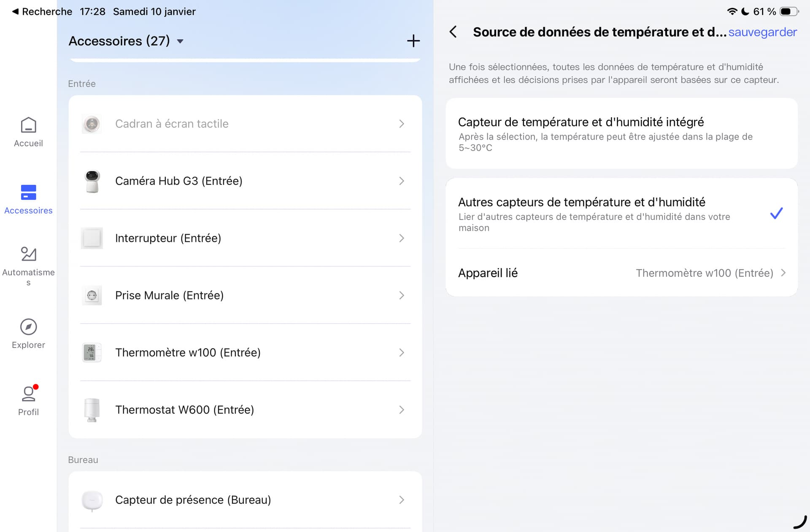810x532 pixels.
Task: Tap the Caméra Hub G3 device icon
Action: coord(92,181)
